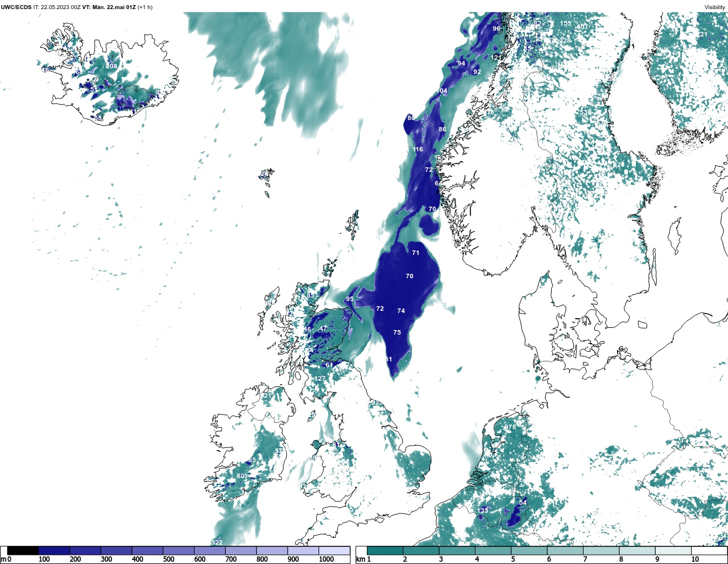Click the '322' value south of Ireland
This screenshot has width=728, height=564.
point(217,542)
